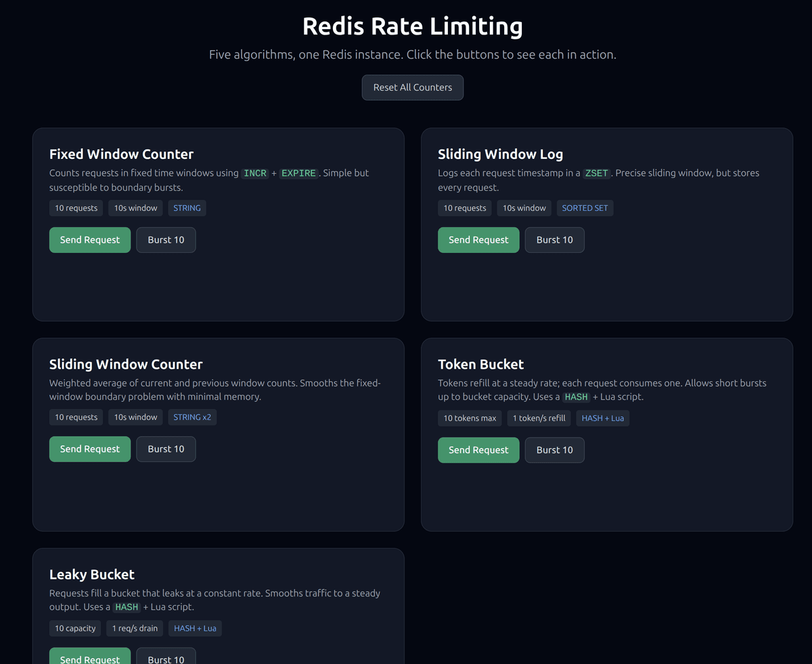The width and height of the screenshot is (812, 664).
Task: Send a request to Token Bucket
Action: coord(478,450)
